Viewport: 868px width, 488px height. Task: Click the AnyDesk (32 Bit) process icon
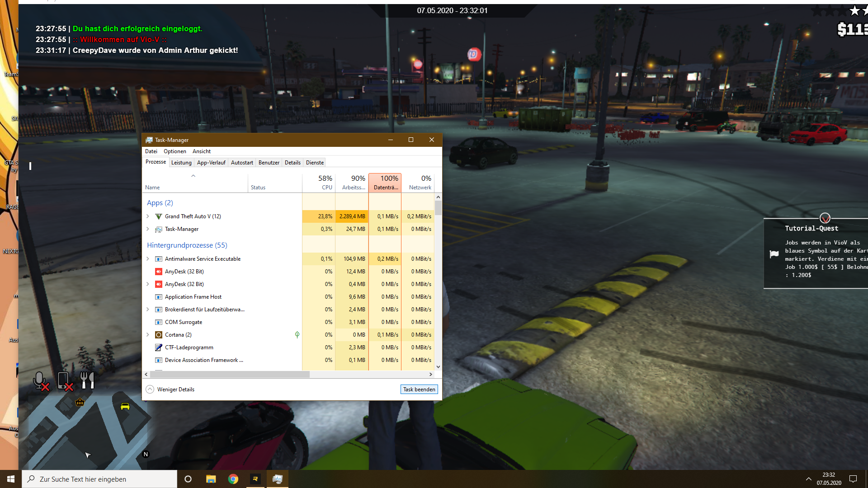pyautogui.click(x=158, y=272)
